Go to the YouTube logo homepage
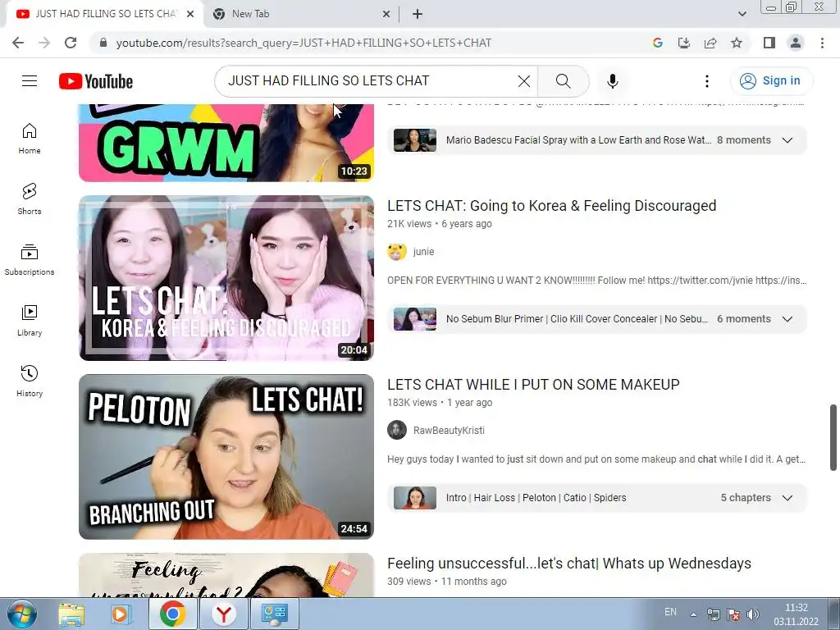This screenshot has width=840, height=630. click(x=96, y=81)
